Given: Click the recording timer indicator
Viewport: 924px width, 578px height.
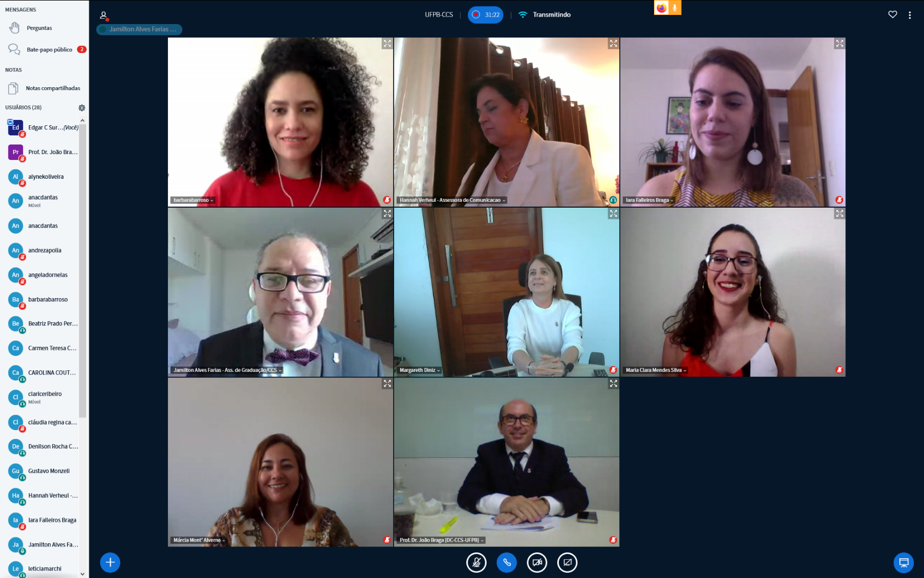Looking at the screenshot, I should pyautogui.click(x=486, y=15).
